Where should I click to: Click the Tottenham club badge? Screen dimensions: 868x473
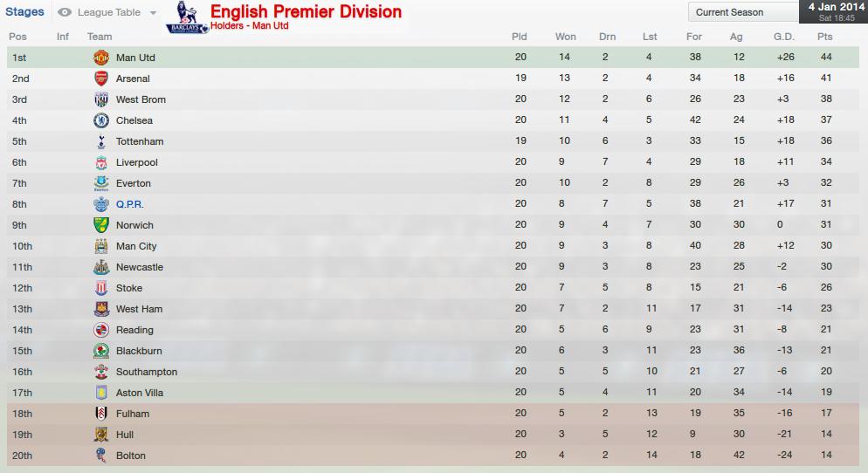(x=101, y=141)
